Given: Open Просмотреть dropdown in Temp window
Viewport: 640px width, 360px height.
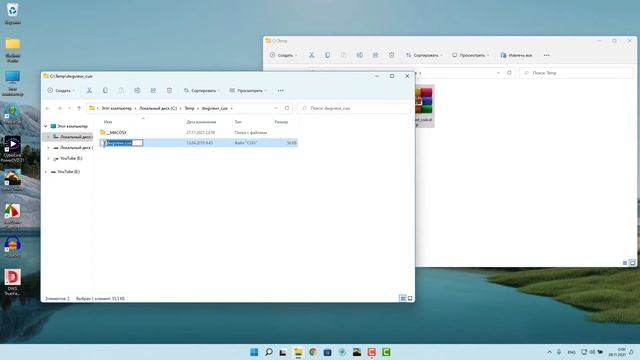Looking at the screenshot, I should pyautogui.click(x=470, y=55).
